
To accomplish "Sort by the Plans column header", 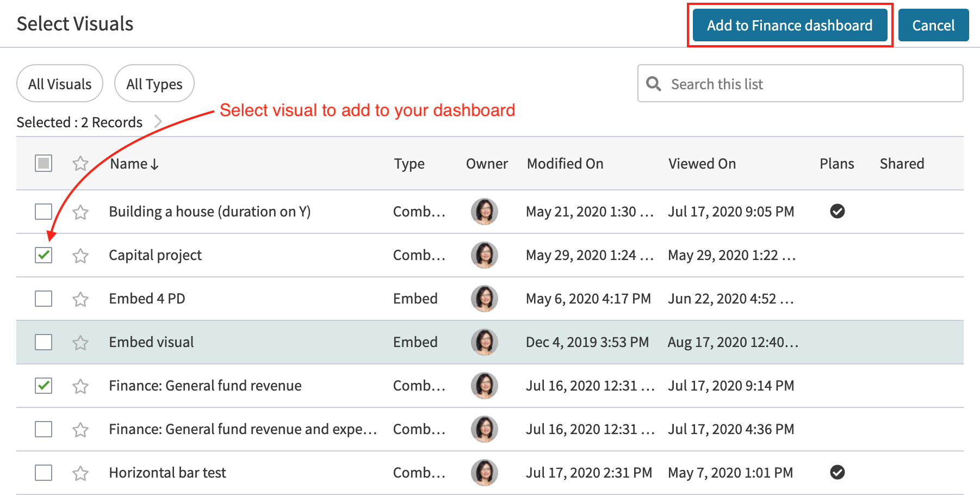I will tap(837, 164).
